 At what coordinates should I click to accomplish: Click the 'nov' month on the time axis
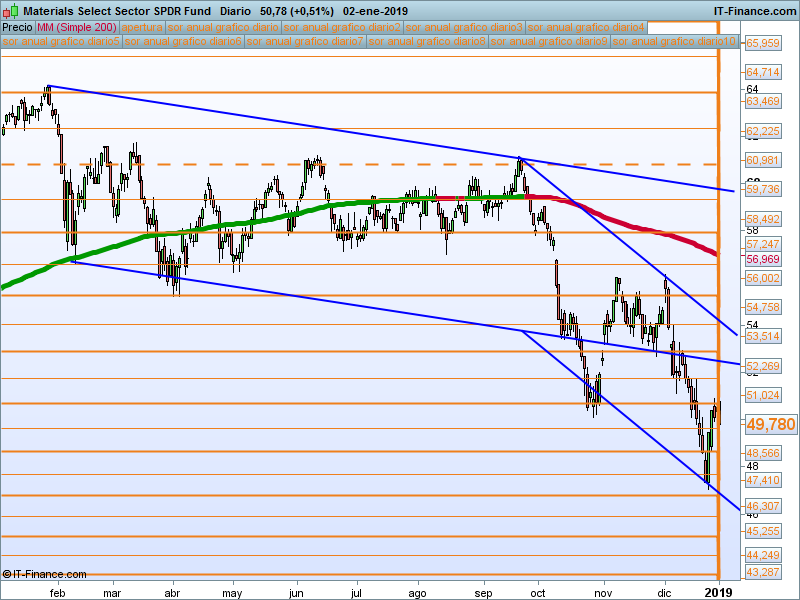coord(603,593)
